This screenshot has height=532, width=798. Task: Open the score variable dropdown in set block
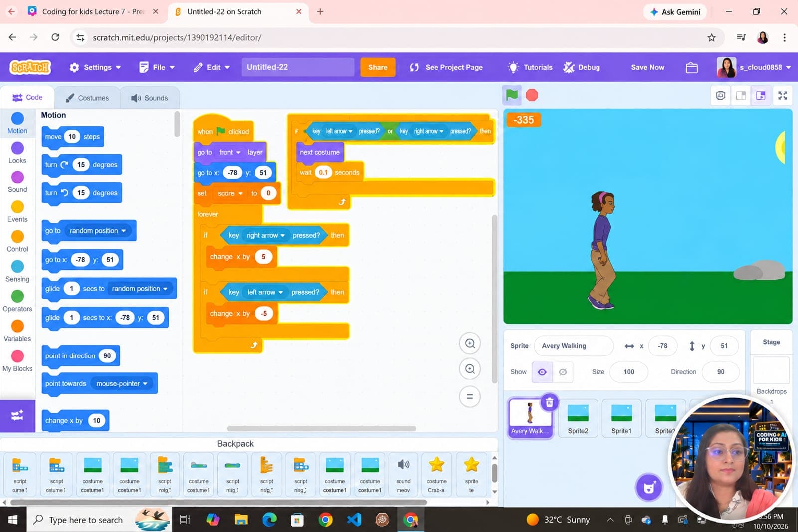(230, 193)
